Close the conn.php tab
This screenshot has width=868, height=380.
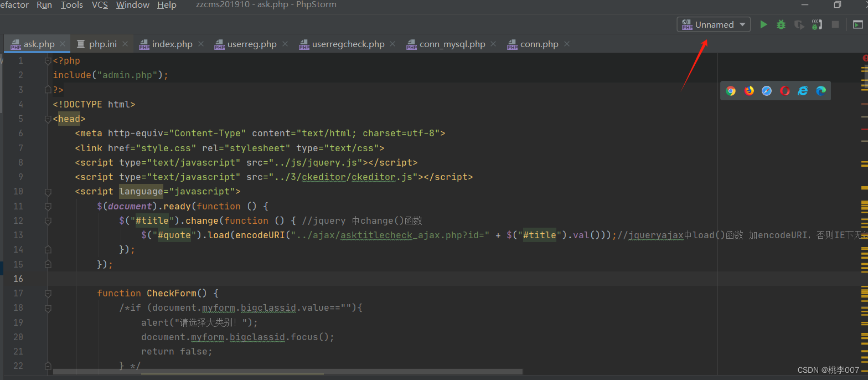pos(566,44)
